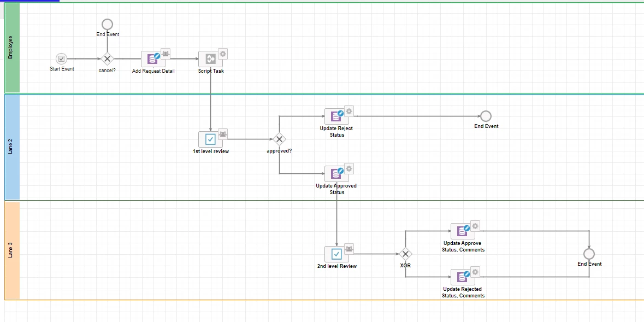Click the 'Update Reject Status' label
This screenshot has width=644, height=322.
(x=336, y=132)
